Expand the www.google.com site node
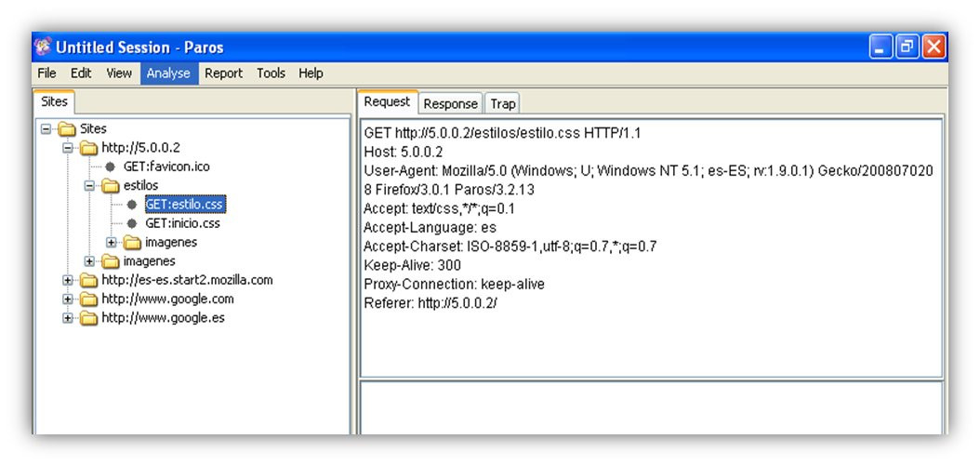 coord(68,299)
